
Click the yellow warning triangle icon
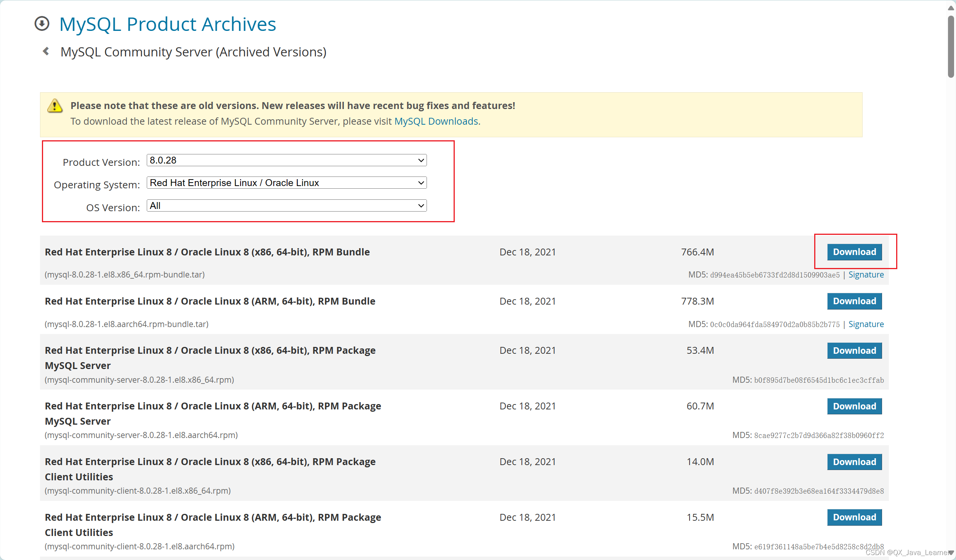pyautogui.click(x=55, y=106)
